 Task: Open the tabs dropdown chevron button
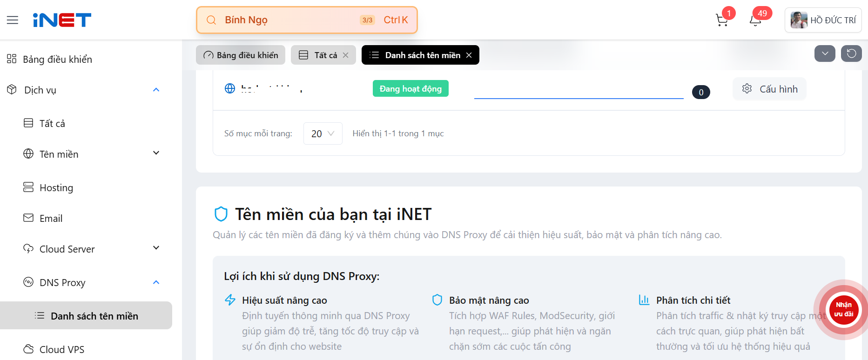pyautogui.click(x=825, y=53)
